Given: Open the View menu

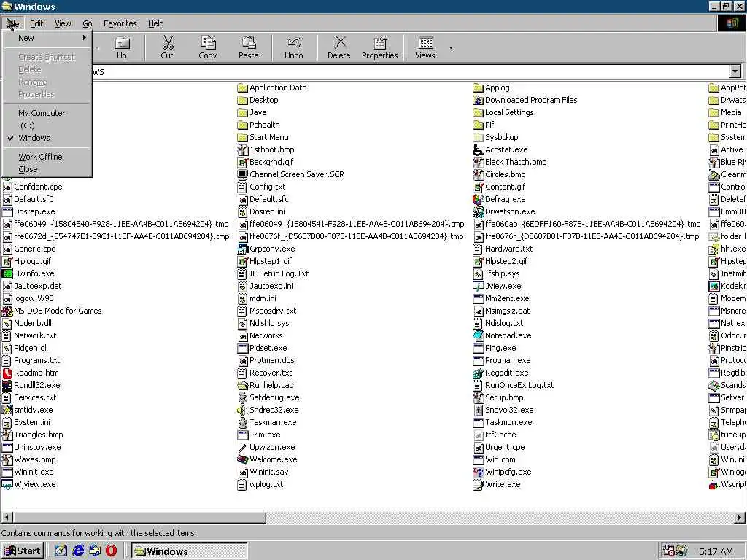Looking at the screenshot, I should pos(63,23).
